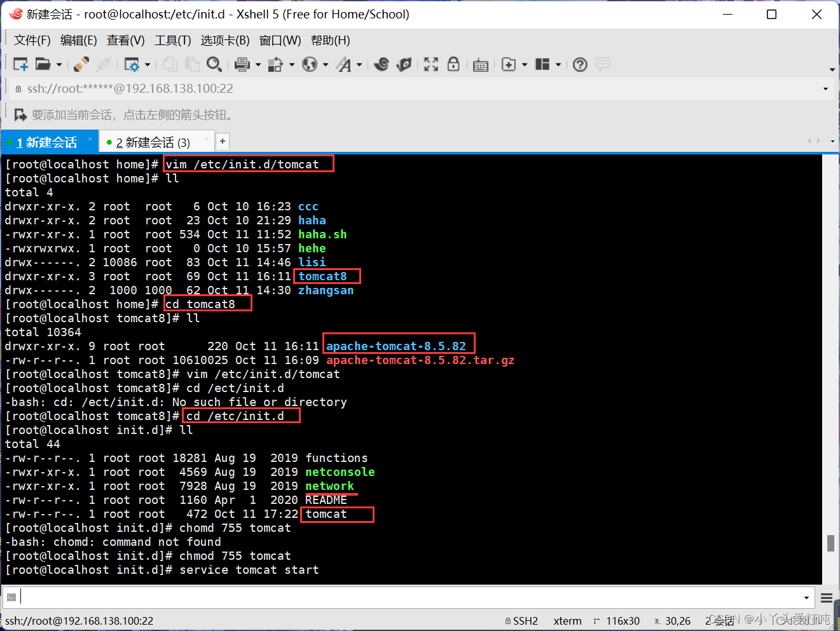Viewport: 840px width, 631px height.
Task: Click the New Tab plus-box toolbar icon
Action: point(509,64)
